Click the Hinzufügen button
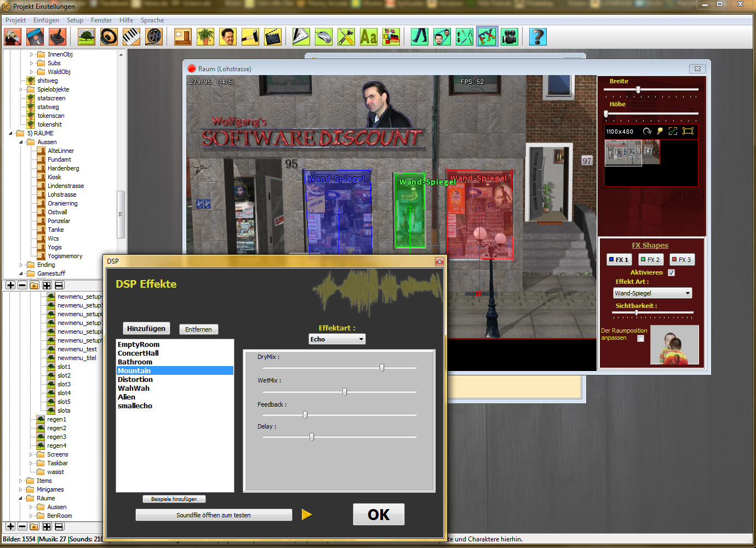Screen dimensions: 756x548 click(x=146, y=328)
